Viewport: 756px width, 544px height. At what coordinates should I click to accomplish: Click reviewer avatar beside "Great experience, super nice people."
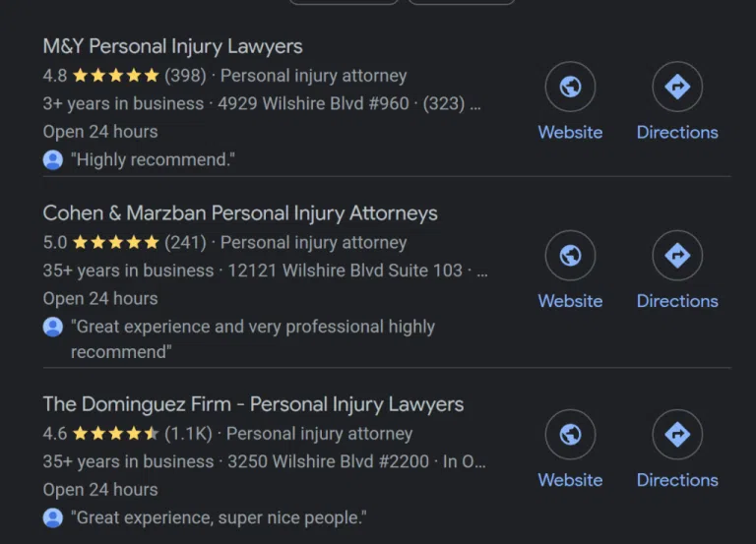pos(53,518)
